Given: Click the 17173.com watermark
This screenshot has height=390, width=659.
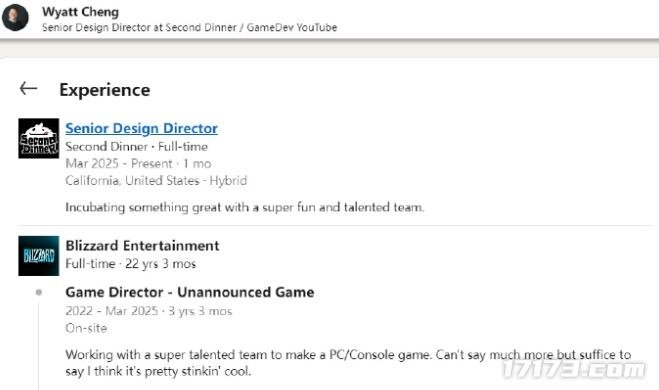Looking at the screenshot, I should [574, 369].
